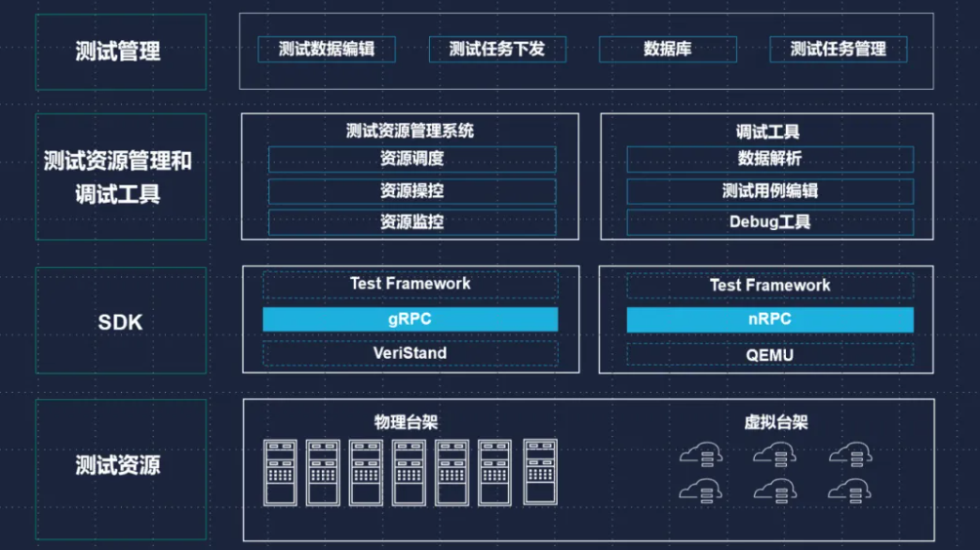Select the 资源调度 row
Image resolution: width=980 pixels, height=550 pixels.
point(412,160)
